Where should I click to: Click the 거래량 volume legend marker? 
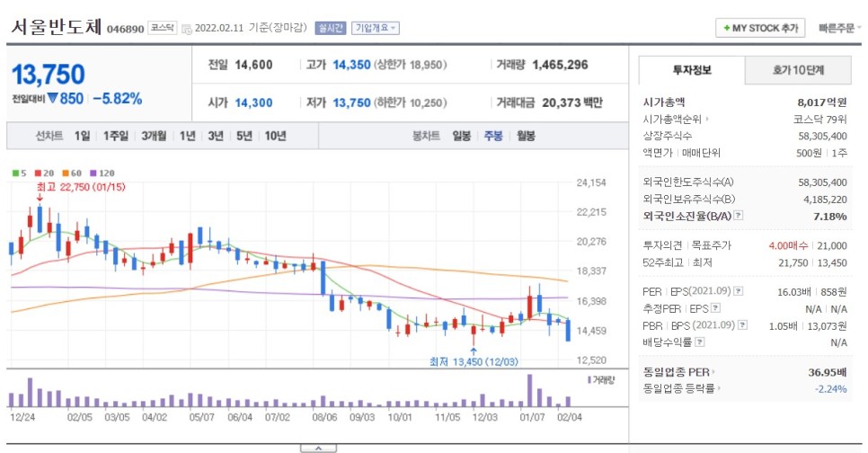(x=600, y=380)
